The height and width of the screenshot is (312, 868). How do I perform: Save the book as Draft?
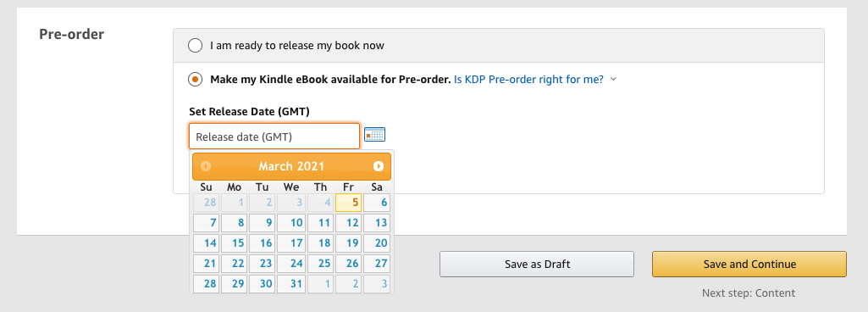tap(537, 265)
